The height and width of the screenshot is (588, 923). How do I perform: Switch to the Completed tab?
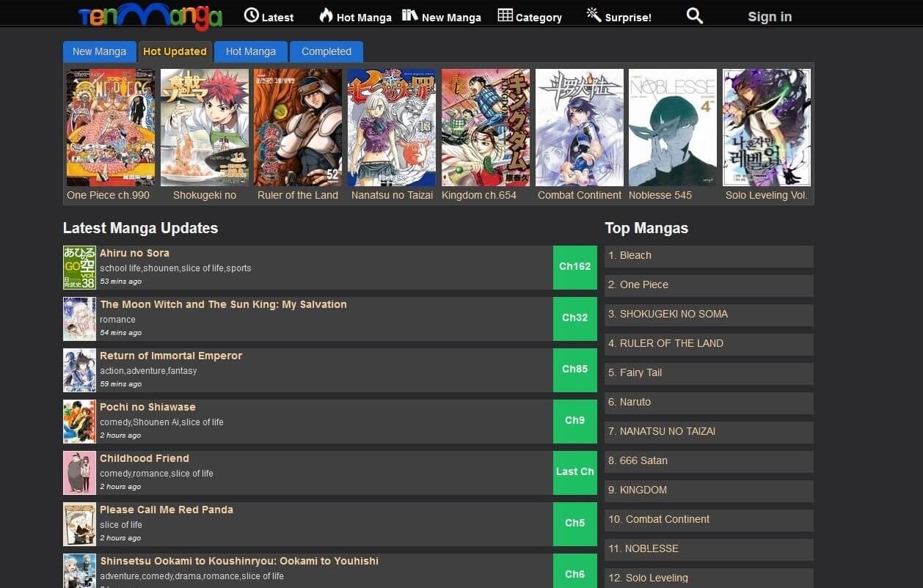click(326, 51)
